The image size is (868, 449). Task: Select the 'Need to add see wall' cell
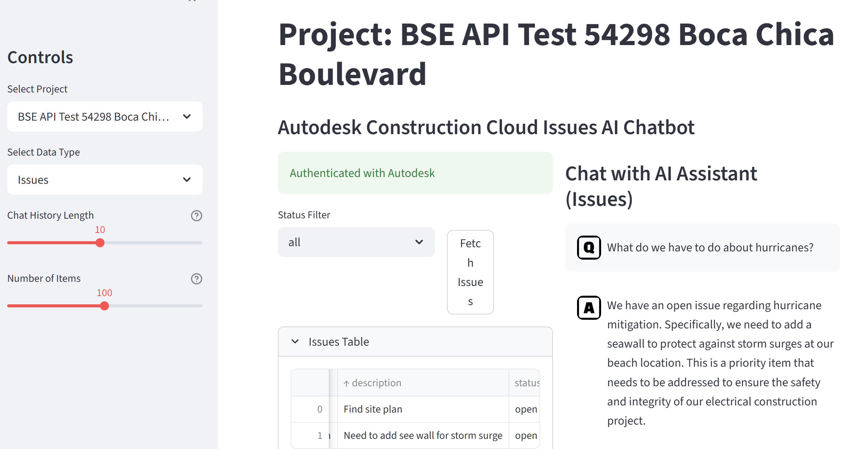[423, 435]
